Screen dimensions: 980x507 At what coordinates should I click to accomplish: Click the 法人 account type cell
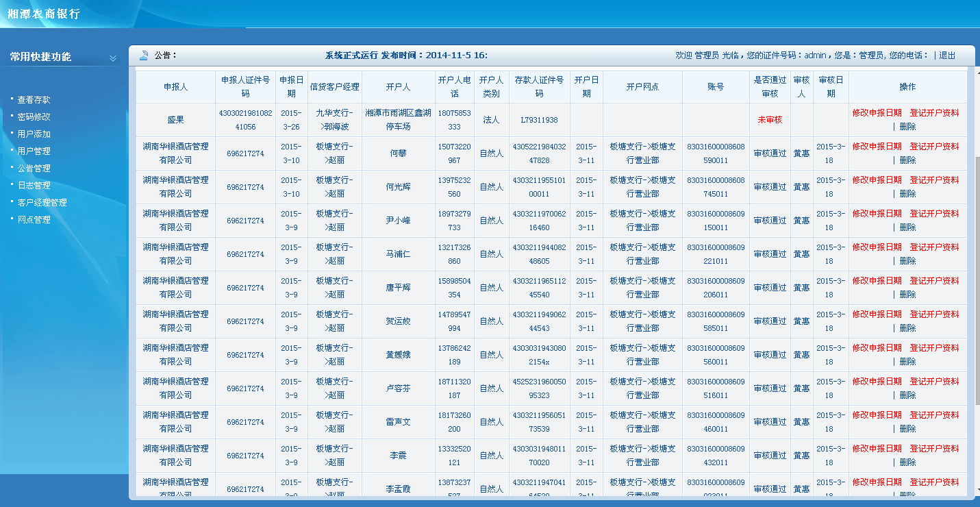tap(491, 120)
